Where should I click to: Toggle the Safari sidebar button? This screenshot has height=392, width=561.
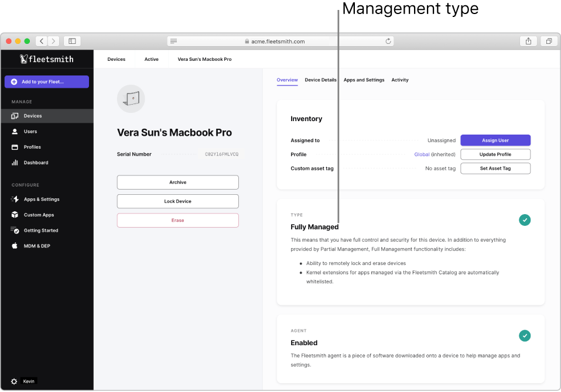[x=72, y=41]
